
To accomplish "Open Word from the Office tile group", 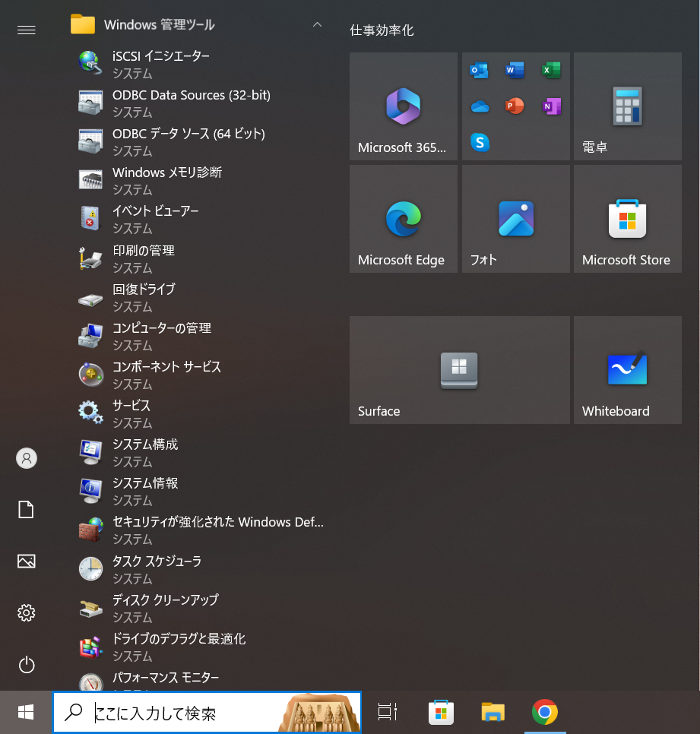I will [x=515, y=70].
